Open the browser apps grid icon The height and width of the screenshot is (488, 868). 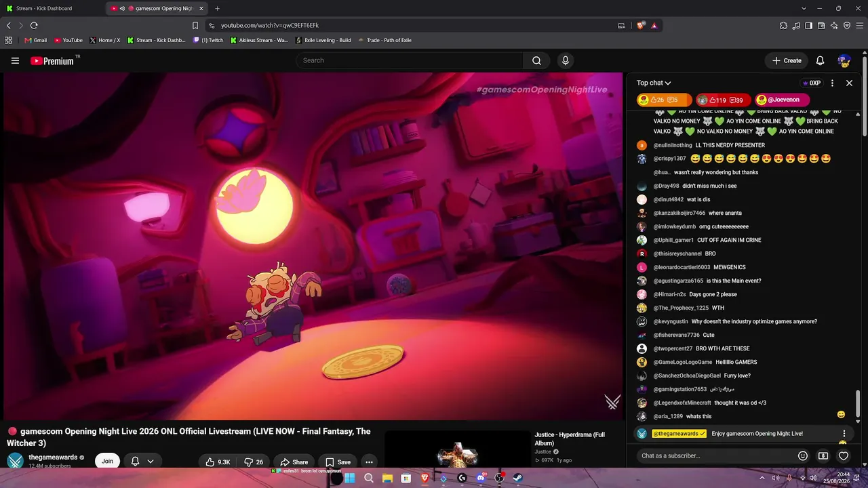pyautogui.click(x=8, y=40)
